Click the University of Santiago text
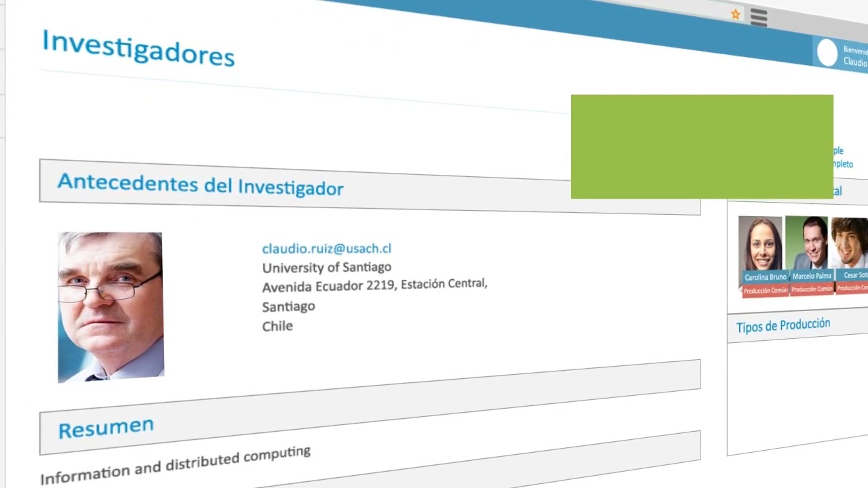 tap(327, 267)
